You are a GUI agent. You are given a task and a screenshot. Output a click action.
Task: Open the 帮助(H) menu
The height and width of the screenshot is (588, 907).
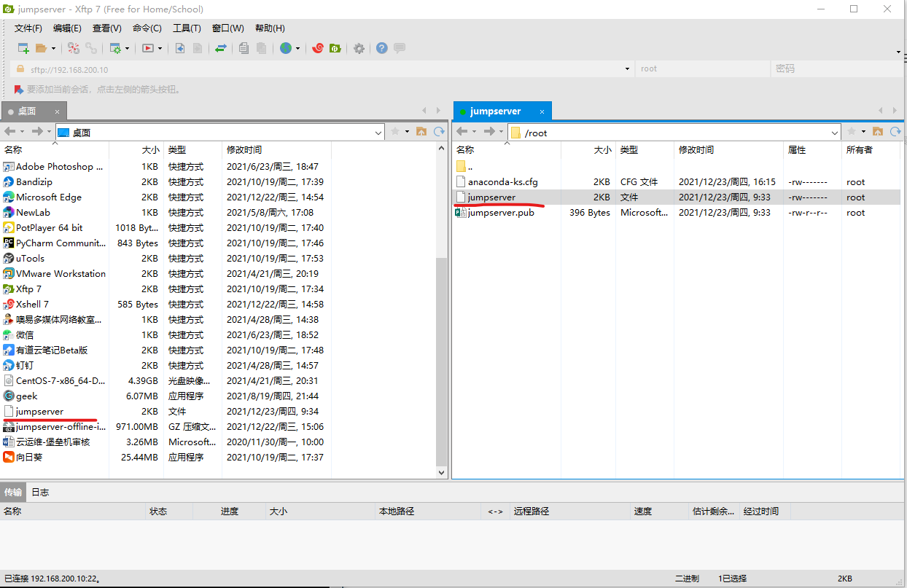[x=270, y=28]
